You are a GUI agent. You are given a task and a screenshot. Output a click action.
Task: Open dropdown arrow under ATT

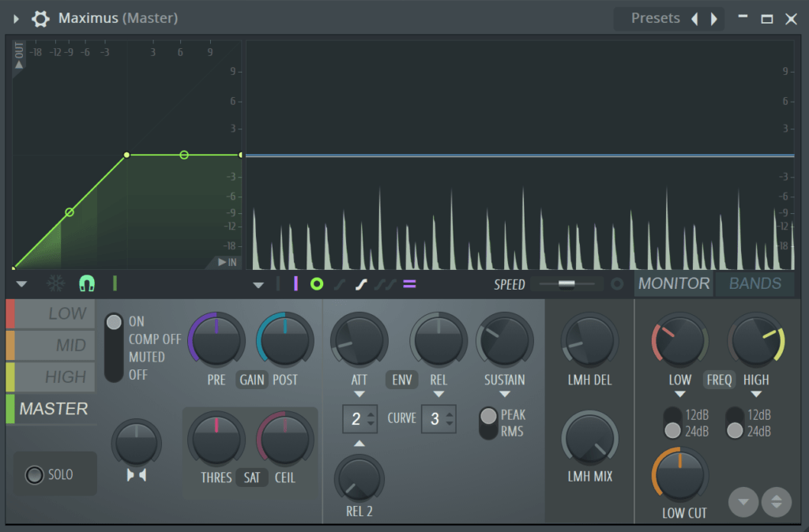pos(359,395)
